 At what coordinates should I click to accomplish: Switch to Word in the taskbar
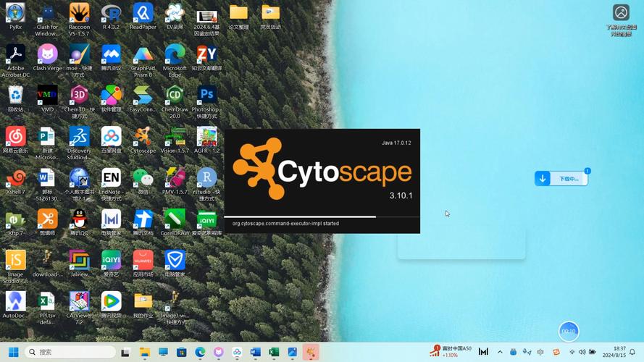[255, 352]
